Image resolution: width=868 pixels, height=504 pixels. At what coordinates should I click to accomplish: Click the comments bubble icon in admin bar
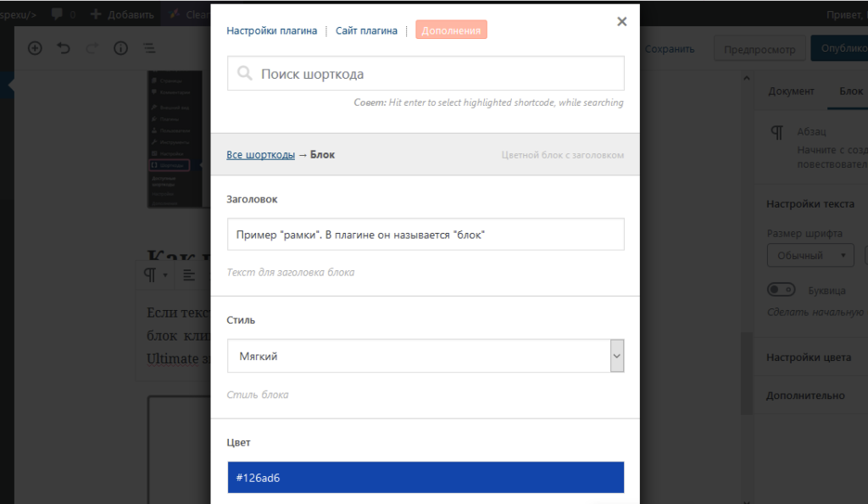[58, 14]
